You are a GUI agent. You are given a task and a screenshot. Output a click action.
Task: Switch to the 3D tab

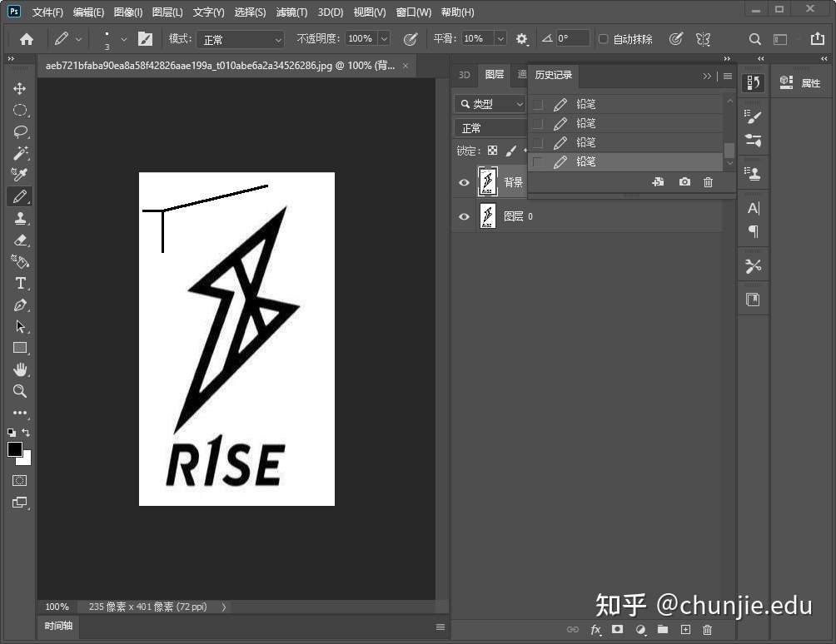[x=465, y=75]
